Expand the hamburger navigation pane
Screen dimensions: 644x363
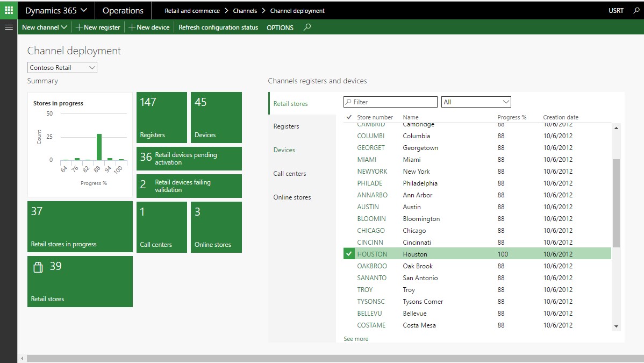click(x=9, y=27)
